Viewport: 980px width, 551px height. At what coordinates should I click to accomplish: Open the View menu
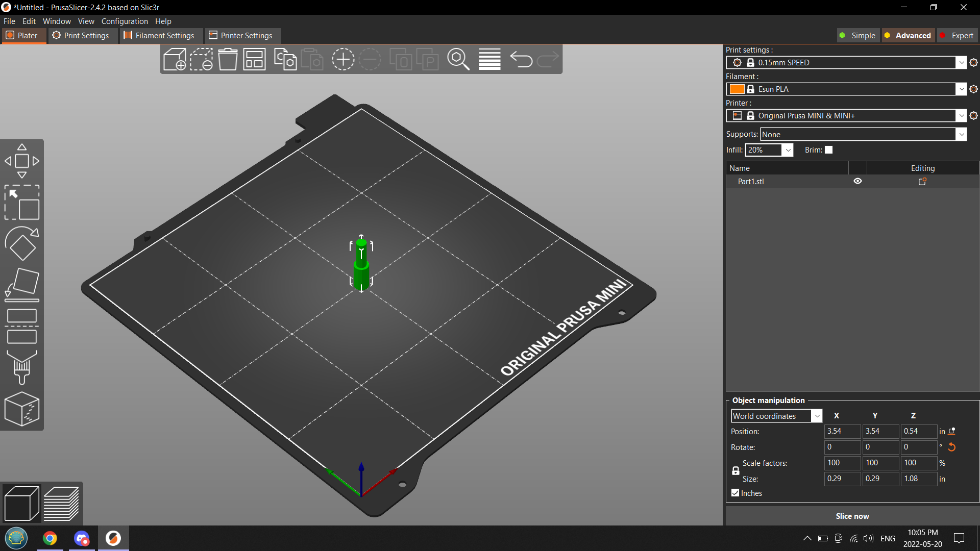(x=86, y=21)
